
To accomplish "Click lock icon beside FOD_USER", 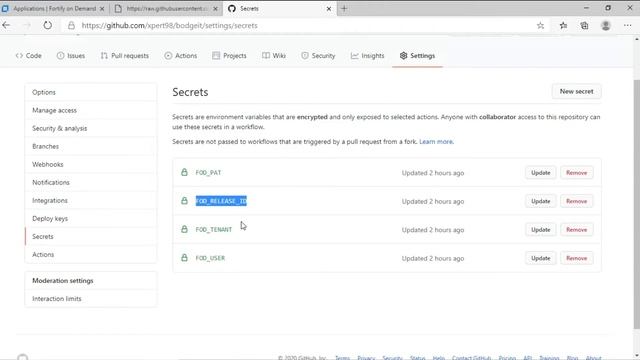I will click(184, 258).
